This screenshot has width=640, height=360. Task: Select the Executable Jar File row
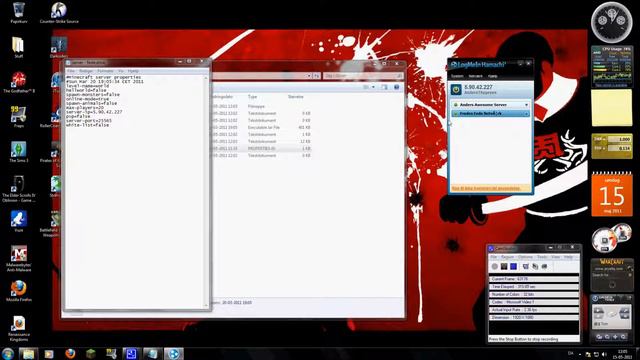point(261,127)
